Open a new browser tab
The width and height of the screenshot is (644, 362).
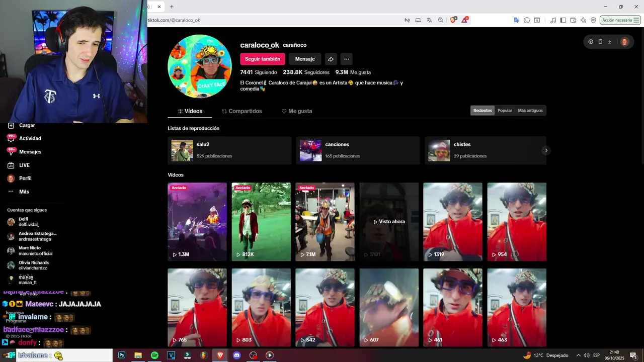(172, 7)
